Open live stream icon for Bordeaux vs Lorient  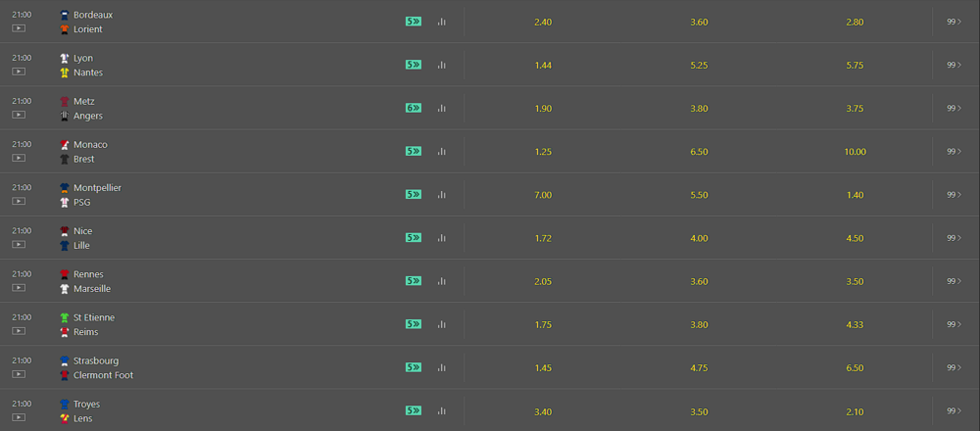tap(19, 28)
